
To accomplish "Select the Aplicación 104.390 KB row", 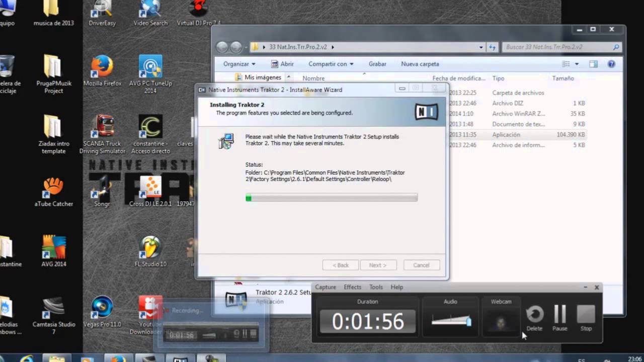I will tap(518, 135).
